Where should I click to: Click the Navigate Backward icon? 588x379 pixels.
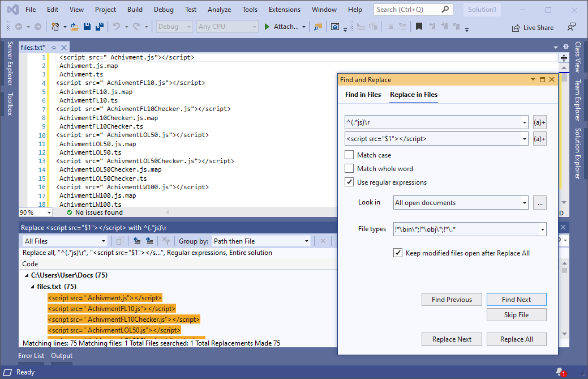[x=18, y=27]
